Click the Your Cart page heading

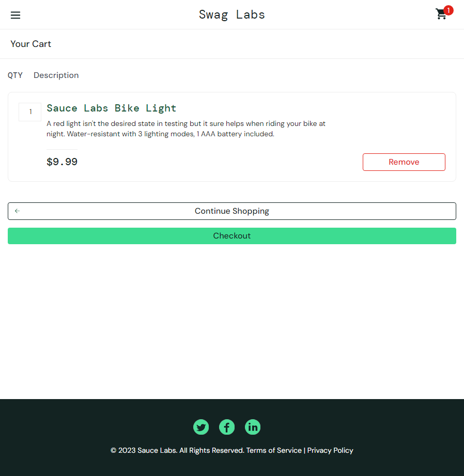tap(30, 44)
